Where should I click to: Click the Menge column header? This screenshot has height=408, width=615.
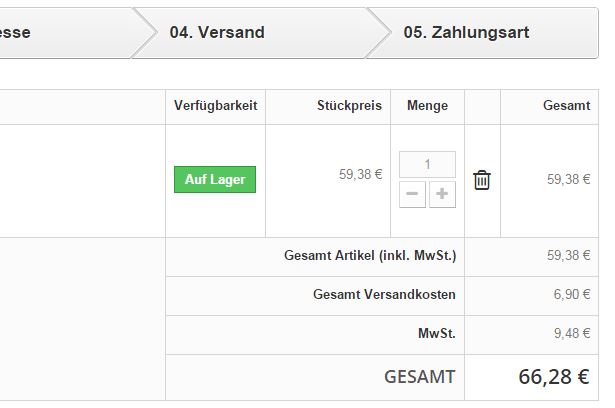427,106
